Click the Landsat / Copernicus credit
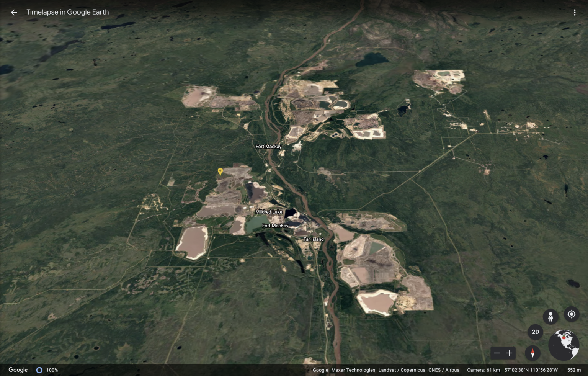The image size is (588, 376). 402,370
